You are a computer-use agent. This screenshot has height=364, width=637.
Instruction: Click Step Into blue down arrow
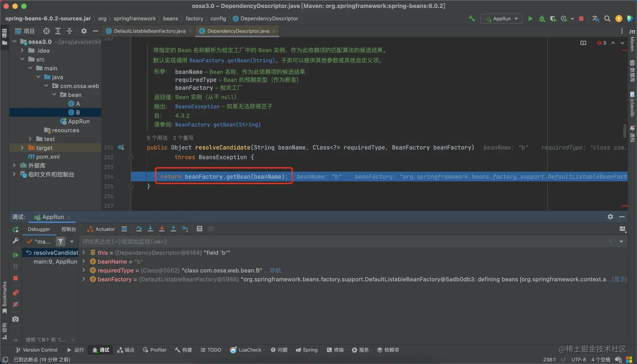[x=150, y=229]
